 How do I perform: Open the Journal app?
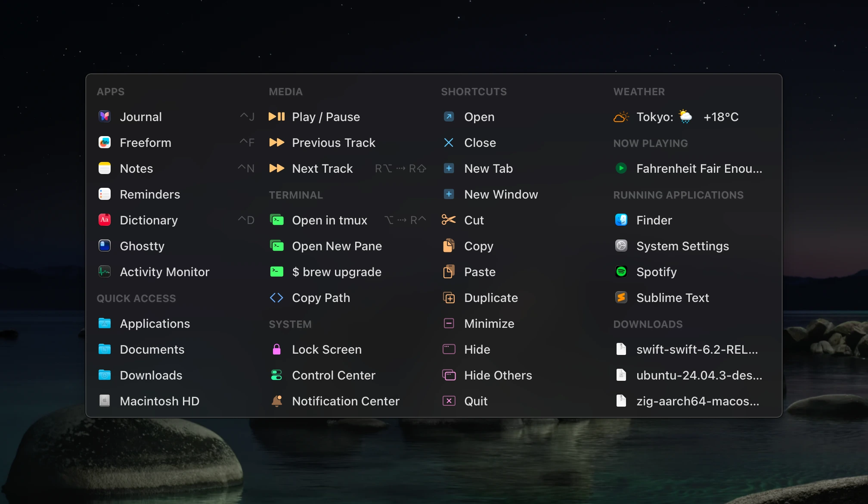click(141, 117)
